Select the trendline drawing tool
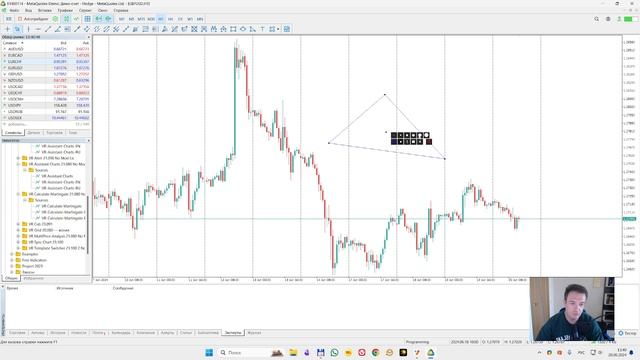The height and width of the screenshot is (360, 640). (x=48, y=29)
